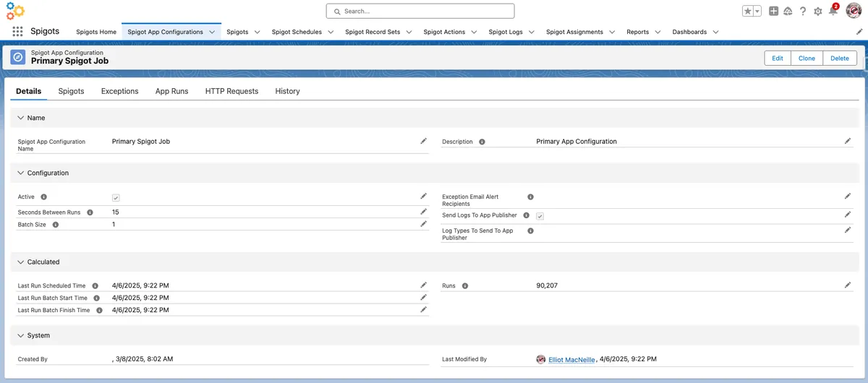The height and width of the screenshot is (383, 868).
Task: Open the Spigots nav dropdown chevron
Action: pyautogui.click(x=257, y=32)
